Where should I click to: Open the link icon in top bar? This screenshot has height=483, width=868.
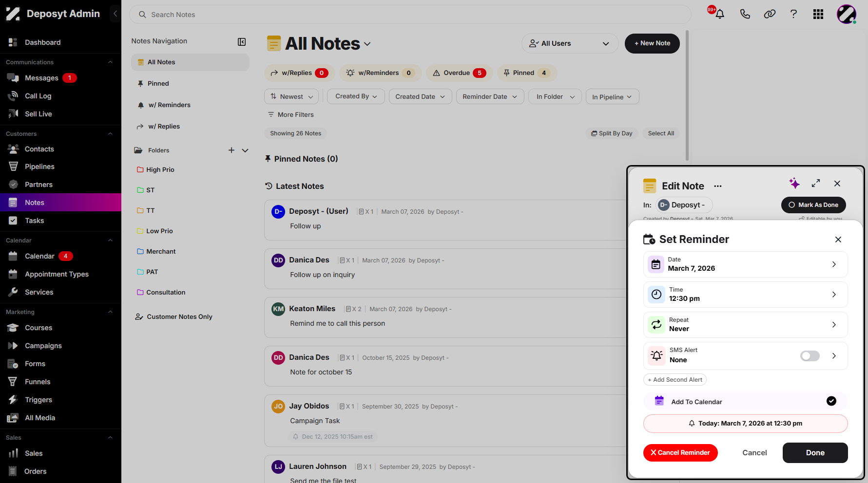770,14
